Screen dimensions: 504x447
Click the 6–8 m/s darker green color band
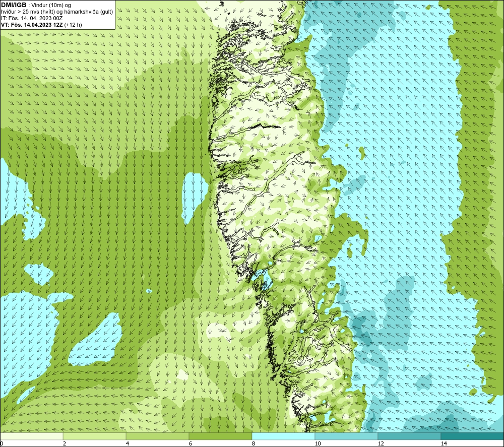(x=220, y=436)
